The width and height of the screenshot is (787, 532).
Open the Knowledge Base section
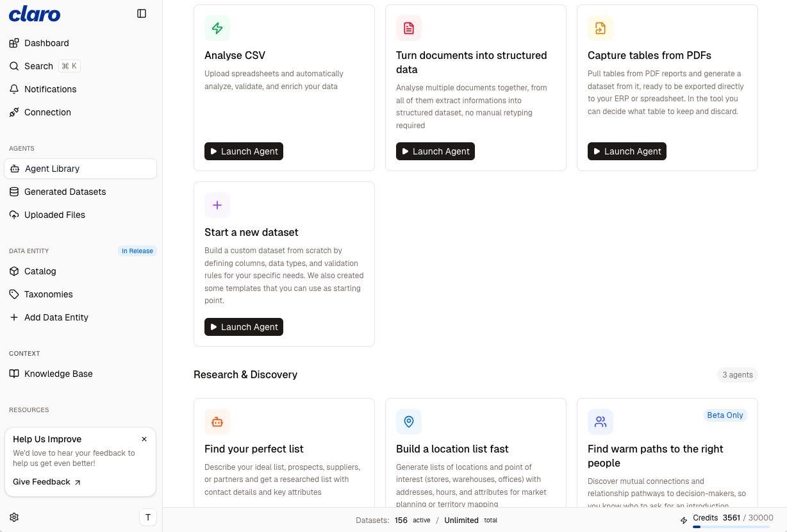tap(58, 374)
